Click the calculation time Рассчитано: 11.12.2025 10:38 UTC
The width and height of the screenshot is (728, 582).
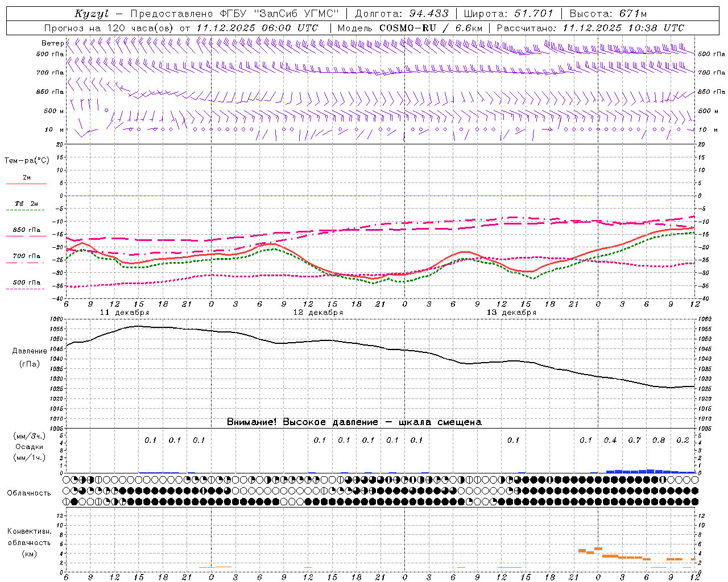pyautogui.click(x=590, y=28)
